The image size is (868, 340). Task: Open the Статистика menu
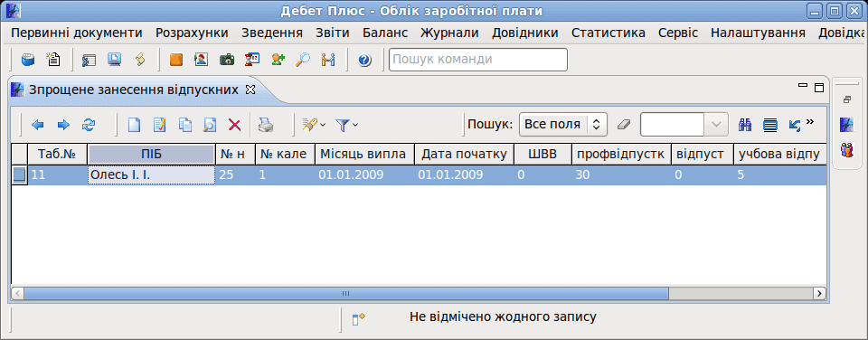[x=608, y=33]
